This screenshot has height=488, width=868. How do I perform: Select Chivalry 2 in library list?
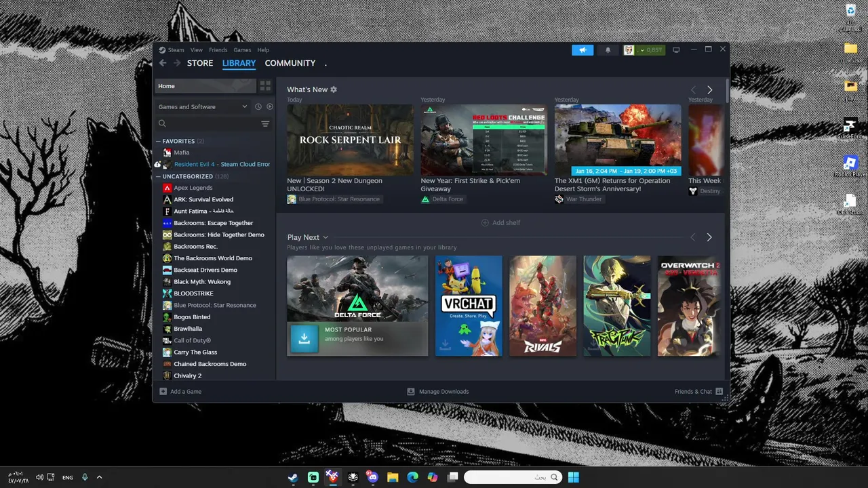[x=187, y=375]
